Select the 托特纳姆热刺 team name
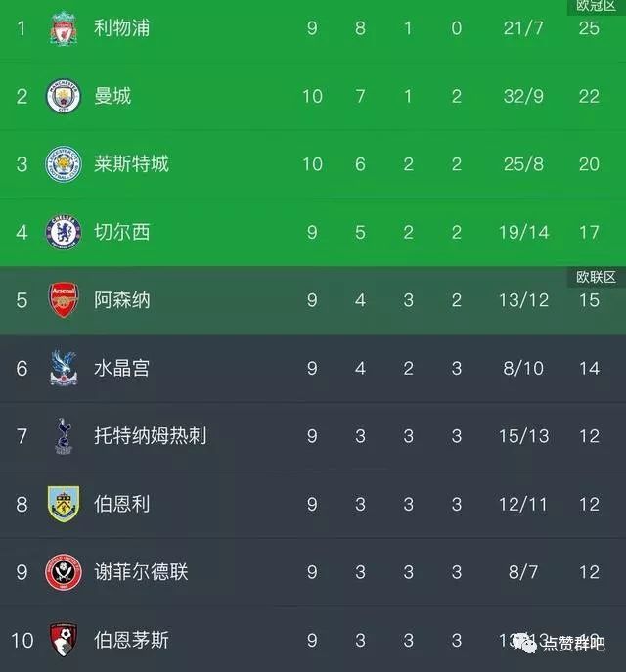The height and width of the screenshot is (672, 626). 151,436
